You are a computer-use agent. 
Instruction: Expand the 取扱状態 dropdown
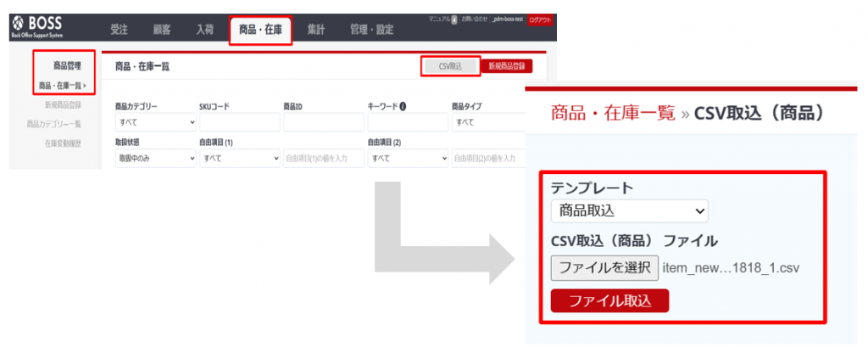click(x=156, y=159)
